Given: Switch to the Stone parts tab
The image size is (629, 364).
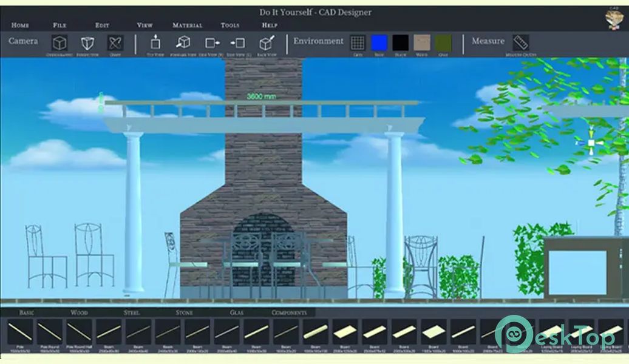Looking at the screenshot, I should tap(184, 312).
